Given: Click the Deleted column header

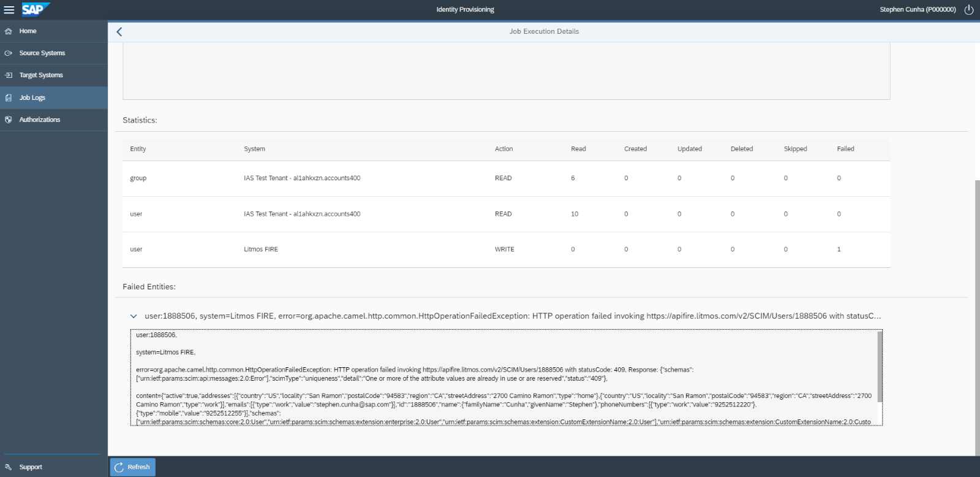Looking at the screenshot, I should coord(742,149).
